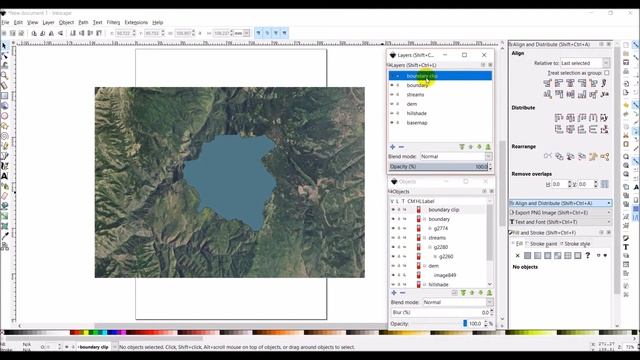Open the Object menu
640x360 pixels.
[66, 22]
